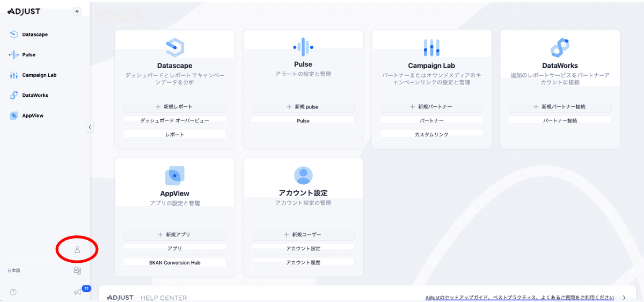Viewport: 644px width, 302px height.
Task: Select the Pulse label in sidebar
Action: click(29, 55)
